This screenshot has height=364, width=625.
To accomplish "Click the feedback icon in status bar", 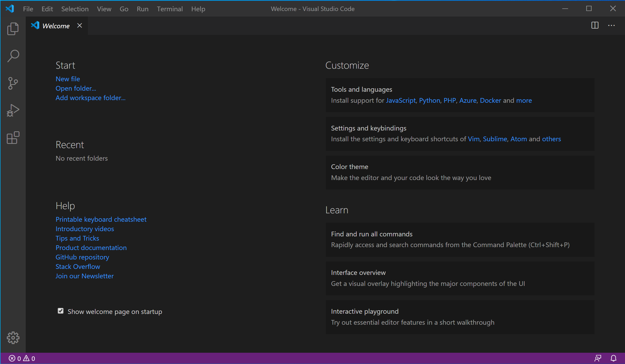I will (x=598, y=358).
